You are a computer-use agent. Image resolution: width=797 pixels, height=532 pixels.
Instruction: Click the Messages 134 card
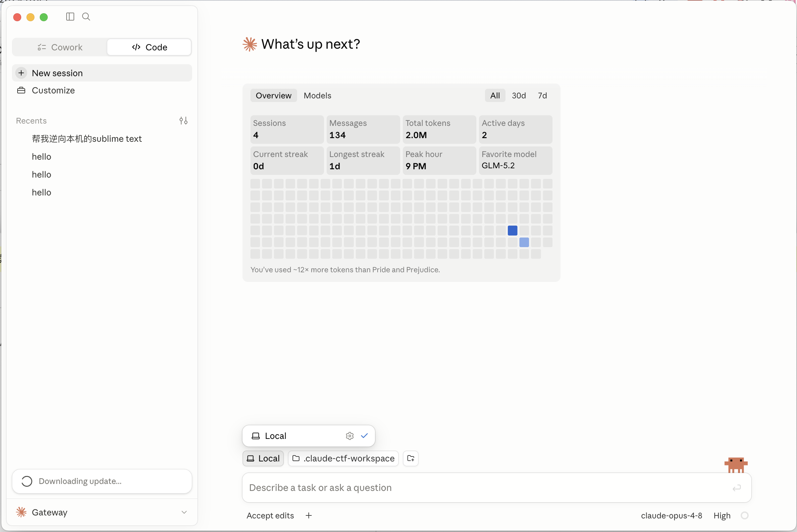(363, 129)
